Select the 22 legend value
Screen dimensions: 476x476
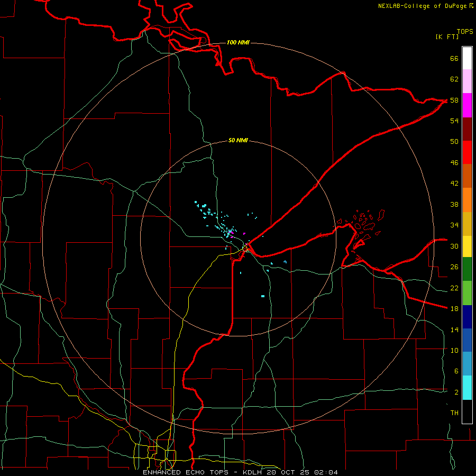[454, 288]
